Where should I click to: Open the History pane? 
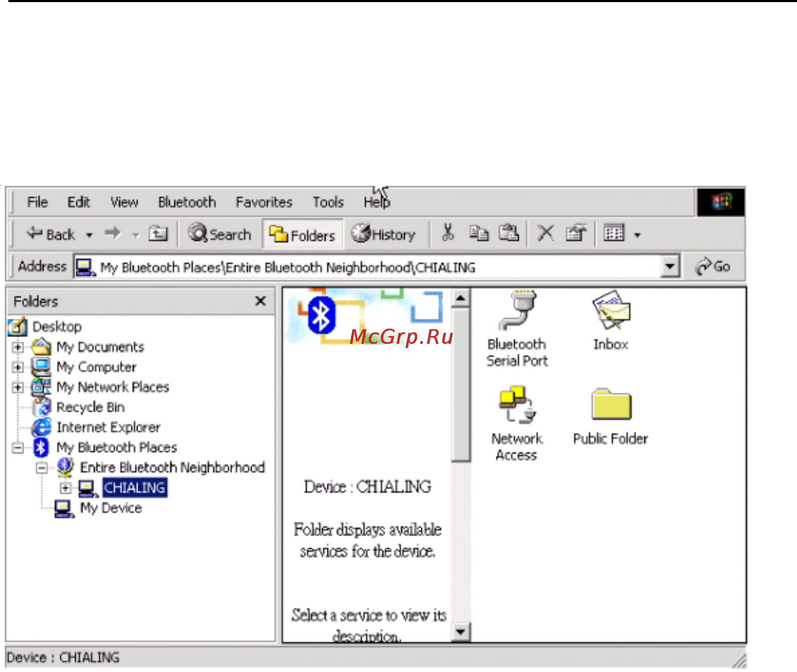tap(383, 234)
